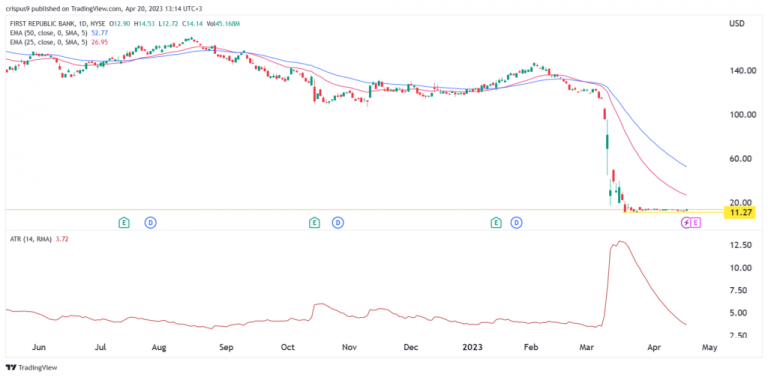Click the Jun label on time axis
The image size is (768, 377).
coord(39,348)
